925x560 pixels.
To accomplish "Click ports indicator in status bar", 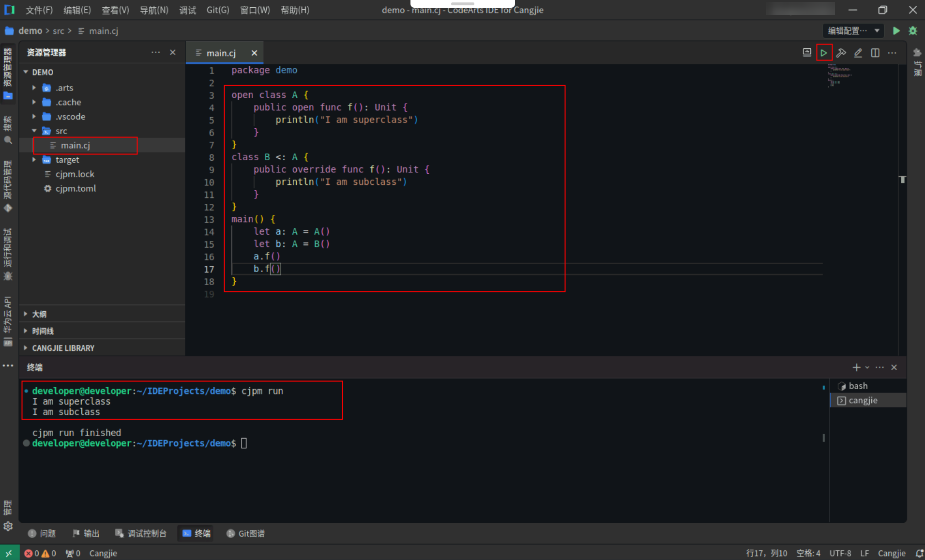I will [x=73, y=553].
